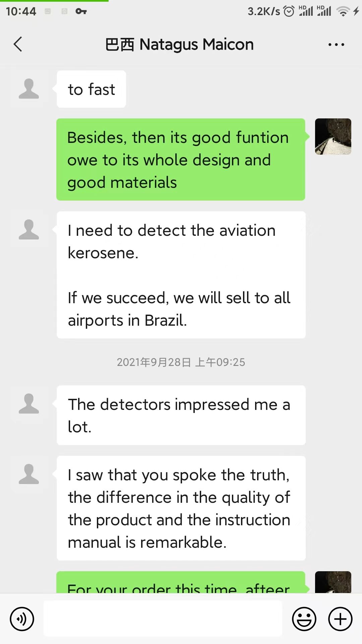Select the 'to fast' message bubble
This screenshot has width=362, height=644.
92,89
